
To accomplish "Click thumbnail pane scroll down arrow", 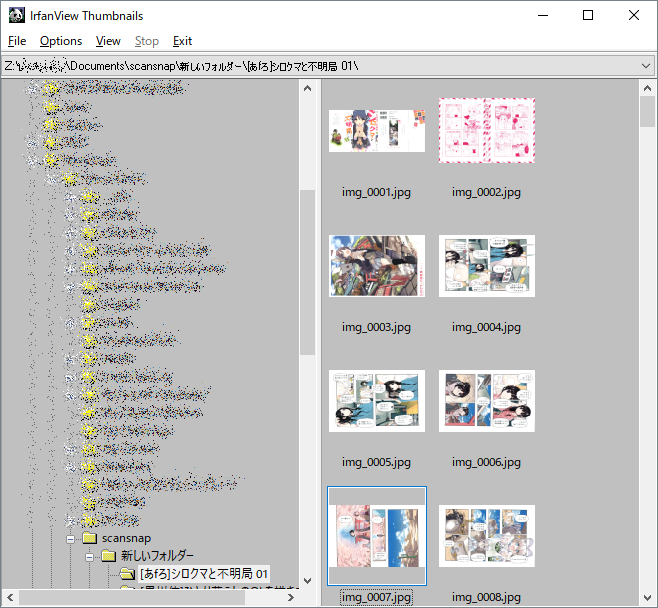I will [x=648, y=597].
